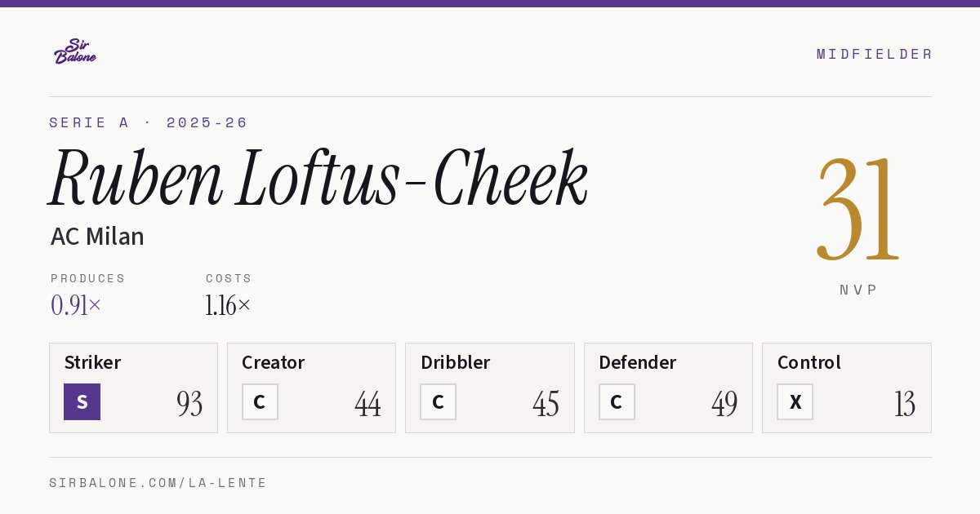Select the purple S grade badge
Image resolution: width=980 pixels, height=514 pixels.
[x=82, y=401]
